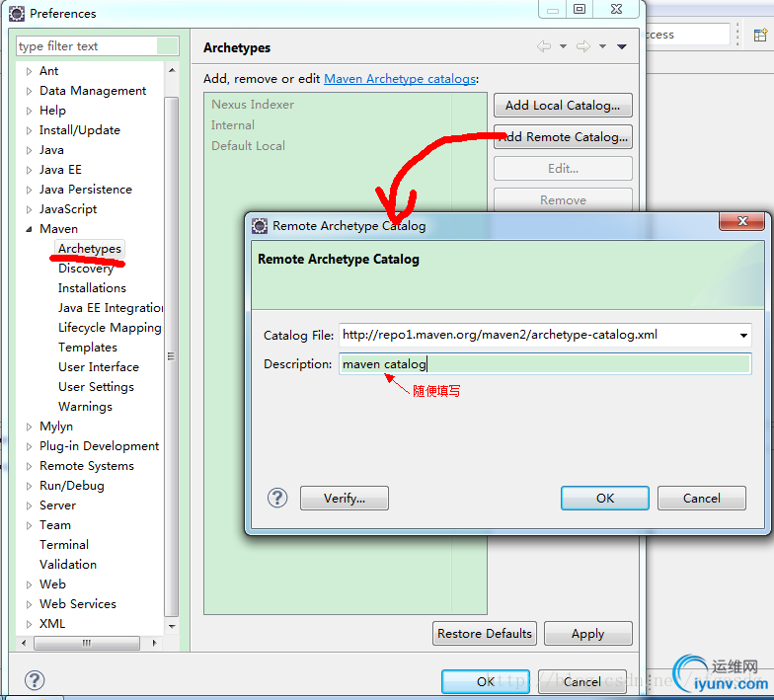
Task: Select User Settings under Maven
Action: 96,387
